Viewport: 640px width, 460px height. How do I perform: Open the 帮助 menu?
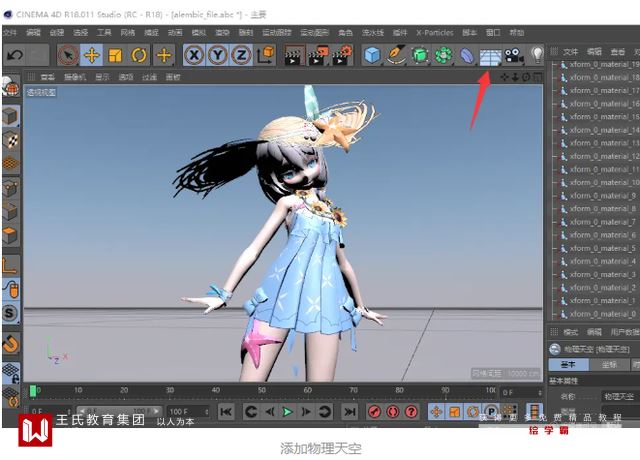pos(517,32)
